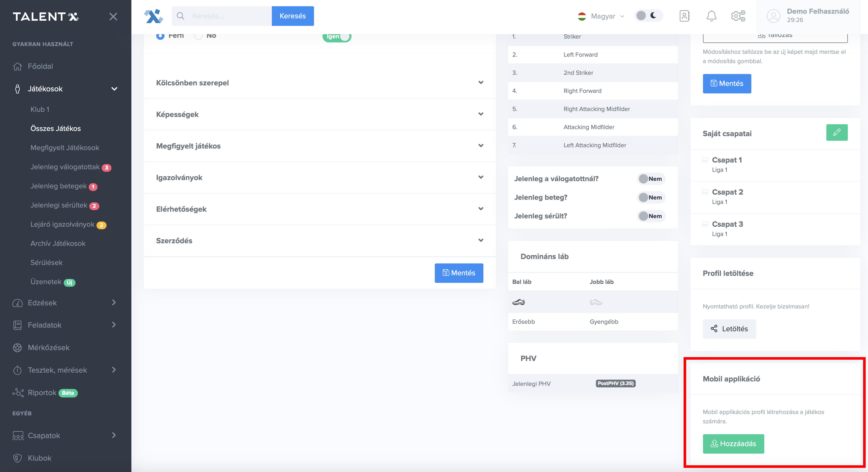Toggle Jelenleg sérült switch
This screenshot has width=868, height=472.
(651, 216)
